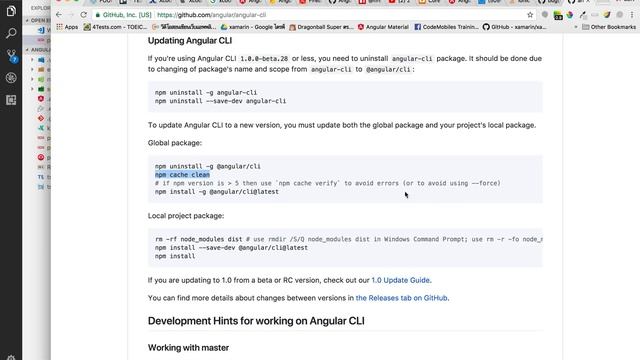The height and width of the screenshot is (360, 640).
Task: Open the GitHub xamarin bookmark
Action: pyautogui.click(x=514, y=27)
